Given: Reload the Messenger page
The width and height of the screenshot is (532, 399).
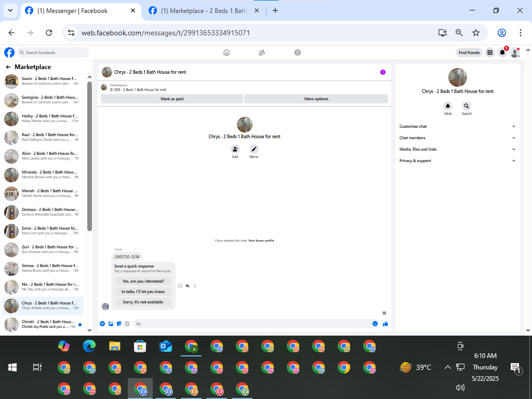Looking at the screenshot, I should point(49,33).
